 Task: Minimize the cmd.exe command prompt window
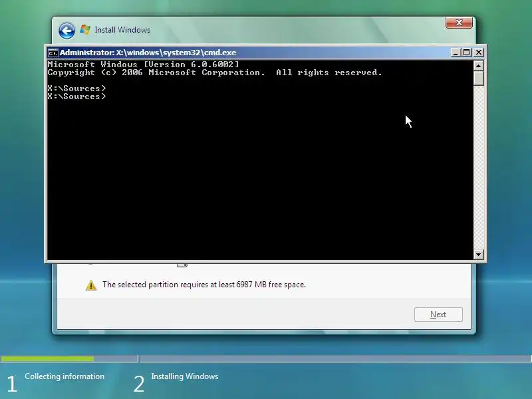(x=456, y=53)
